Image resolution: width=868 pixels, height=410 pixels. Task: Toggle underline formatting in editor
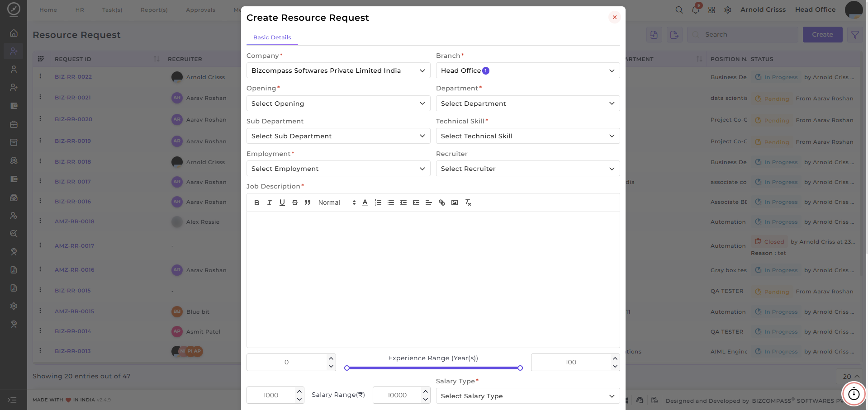tap(282, 203)
